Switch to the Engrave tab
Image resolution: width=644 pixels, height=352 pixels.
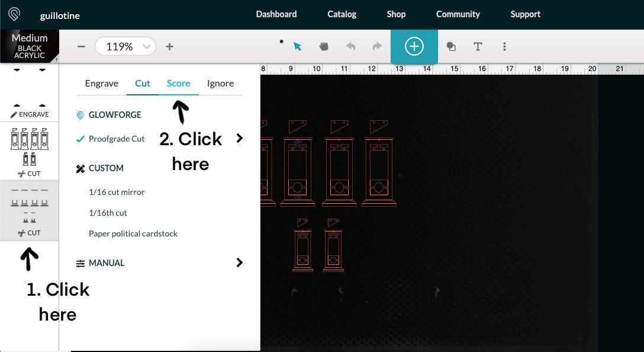[x=101, y=84]
